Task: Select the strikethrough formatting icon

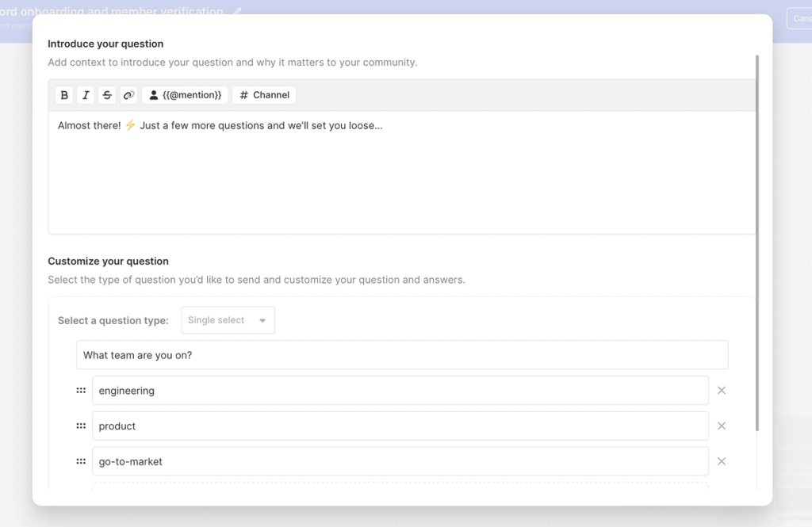Action: click(107, 94)
